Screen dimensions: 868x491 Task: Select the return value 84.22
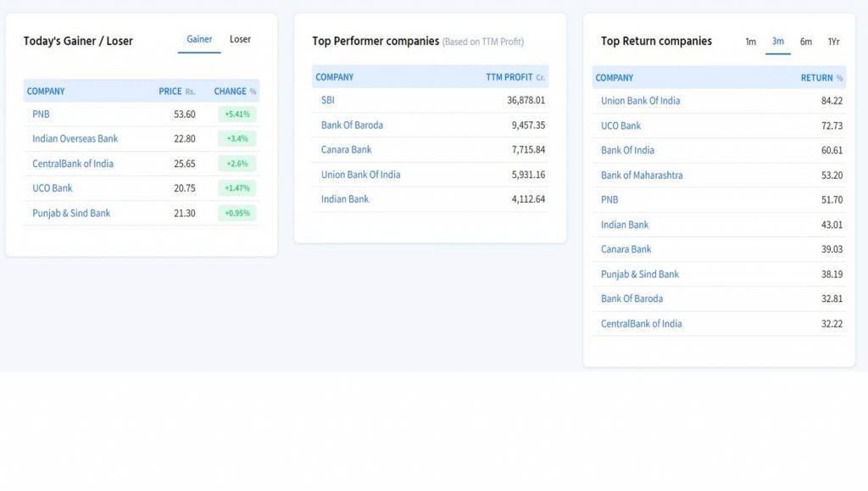click(x=832, y=101)
